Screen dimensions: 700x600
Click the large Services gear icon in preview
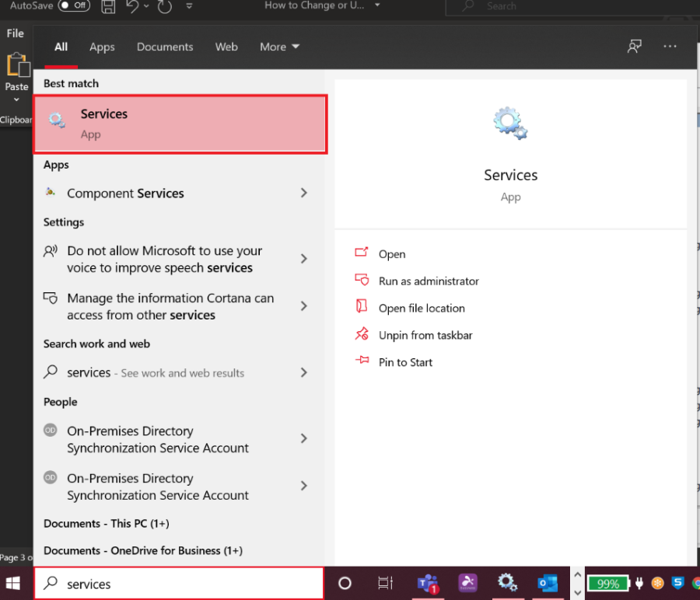[510, 124]
